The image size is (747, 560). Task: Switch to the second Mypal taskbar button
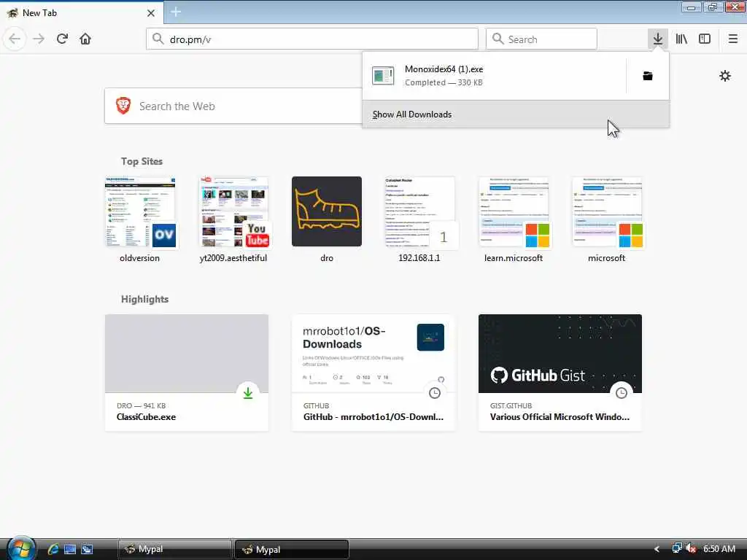292,549
